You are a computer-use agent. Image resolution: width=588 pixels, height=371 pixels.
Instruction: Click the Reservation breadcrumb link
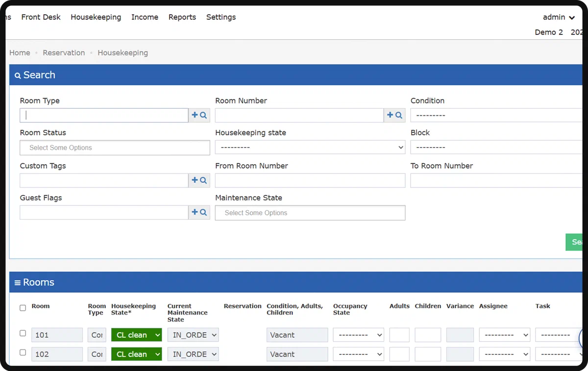pos(64,53)
